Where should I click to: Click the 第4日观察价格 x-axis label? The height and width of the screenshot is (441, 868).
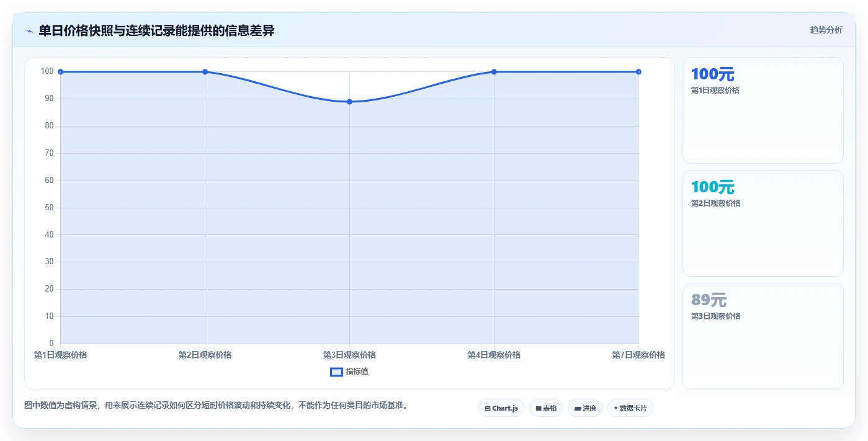tap(494, 355)
